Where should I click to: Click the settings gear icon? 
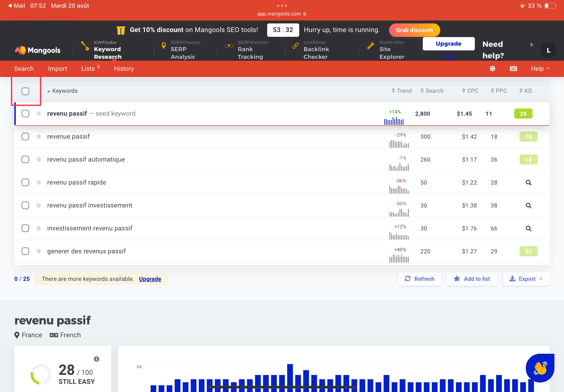point(493,69)
